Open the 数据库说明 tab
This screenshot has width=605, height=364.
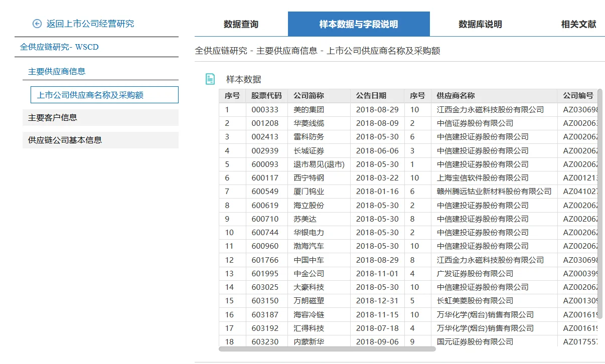click(x=480, y=23)
